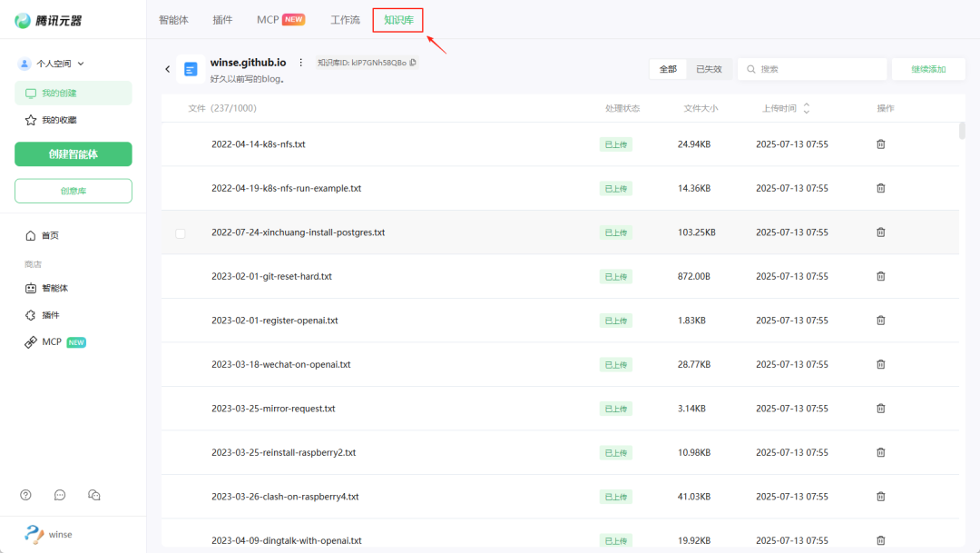Click the file list vertical scrollbar

pos(962,131)
